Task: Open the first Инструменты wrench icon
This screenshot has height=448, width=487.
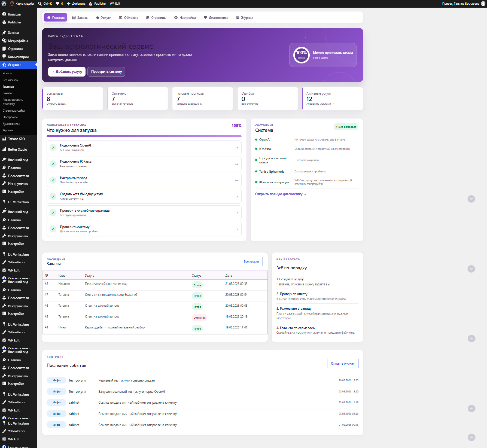Action: (x=4, y=184)
